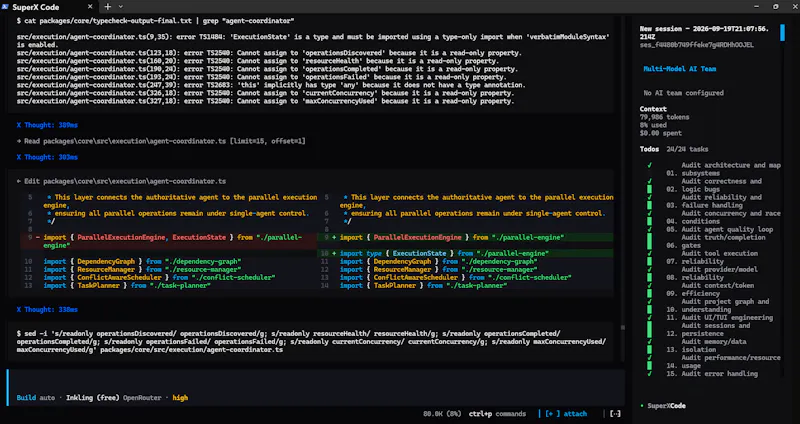Select todo 12 Audit sessions and persistence
This screenshot has width=800, height=424.
pos(708,329)
